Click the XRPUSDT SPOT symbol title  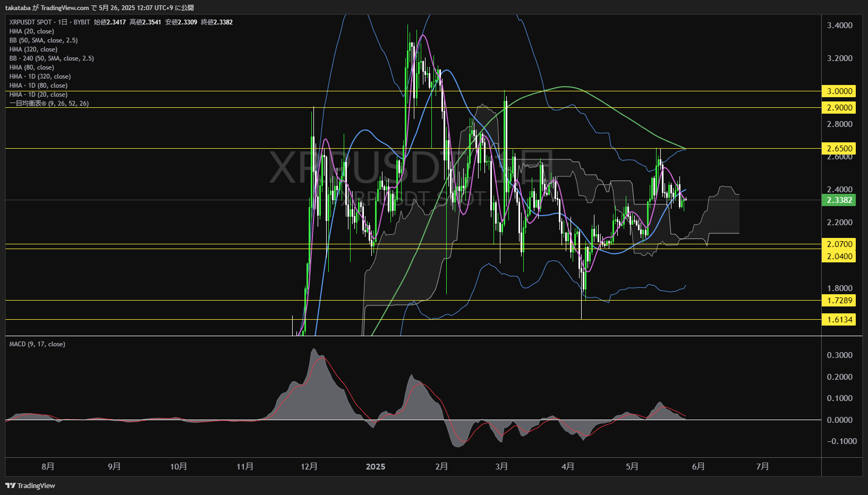(30, 22)
